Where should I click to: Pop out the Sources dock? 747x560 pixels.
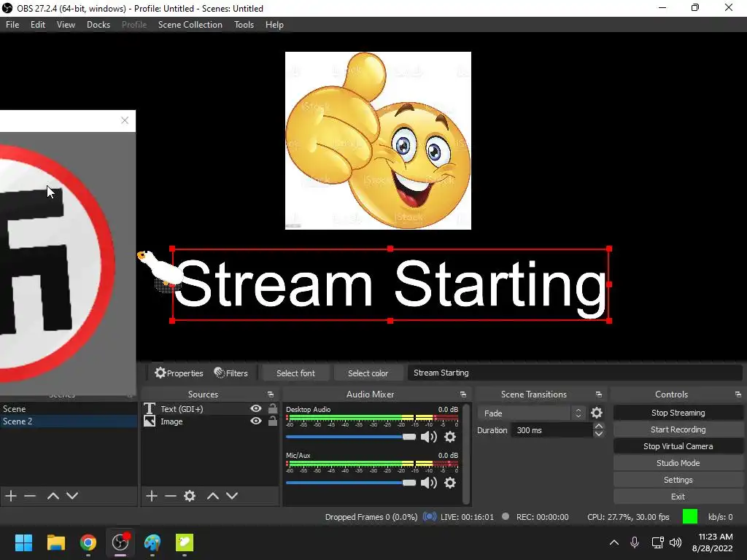[271, 394]
